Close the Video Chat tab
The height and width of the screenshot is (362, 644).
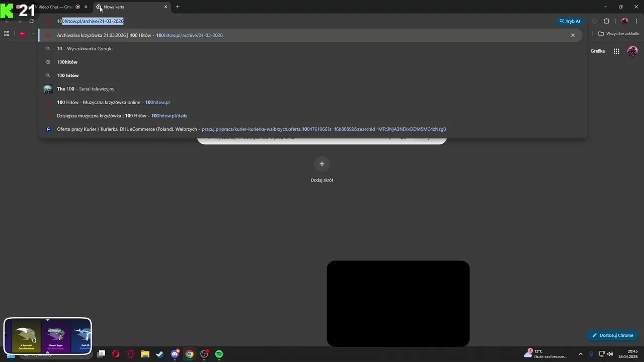(x=86, y=7)
